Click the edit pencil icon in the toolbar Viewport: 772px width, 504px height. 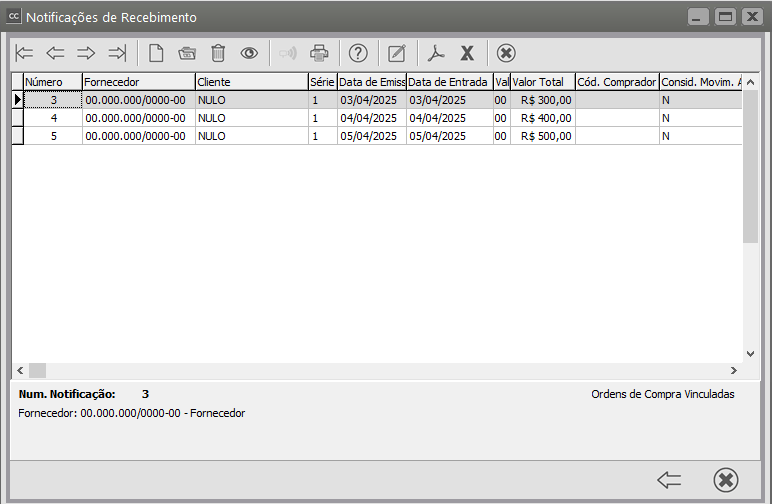(397, 53)
